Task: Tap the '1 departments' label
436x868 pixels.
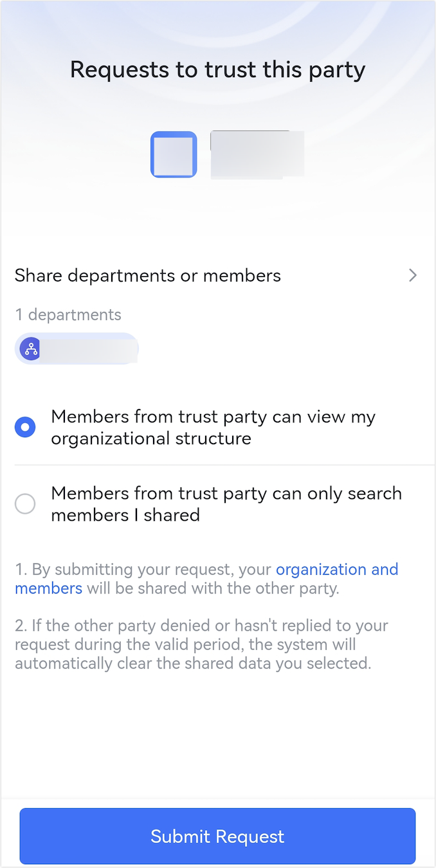Action: 68,314
